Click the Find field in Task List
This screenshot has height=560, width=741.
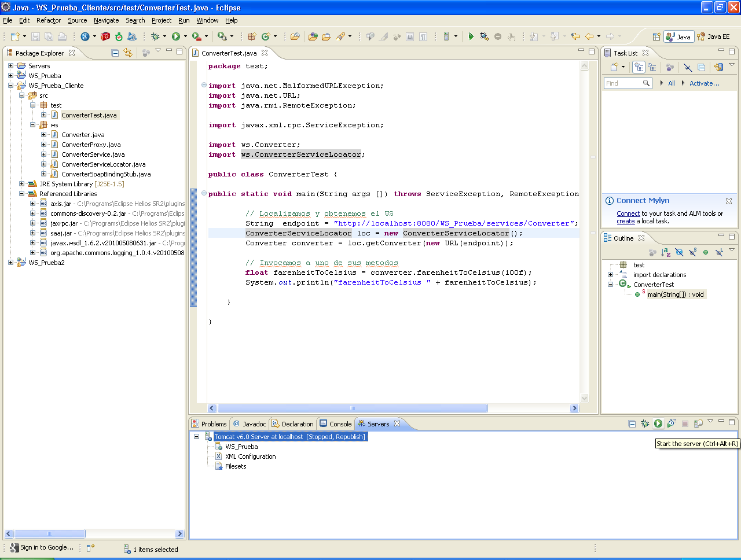coord(628,83)
